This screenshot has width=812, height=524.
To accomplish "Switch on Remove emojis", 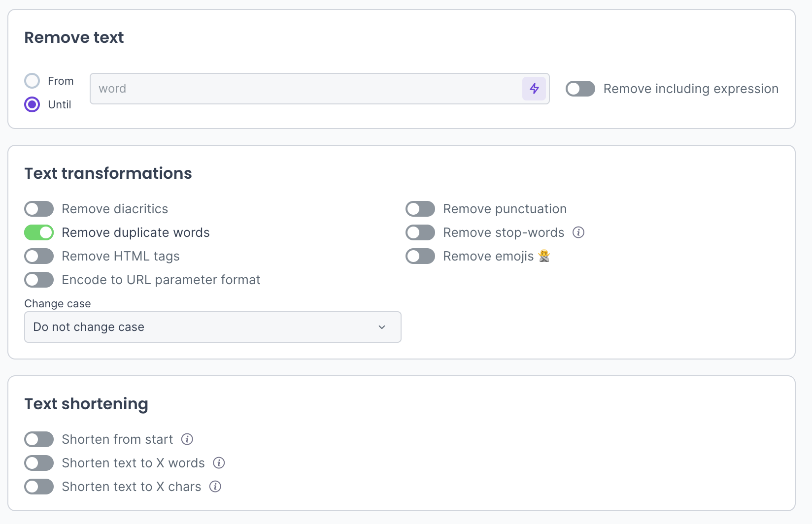I will click(x=420, y=256).
